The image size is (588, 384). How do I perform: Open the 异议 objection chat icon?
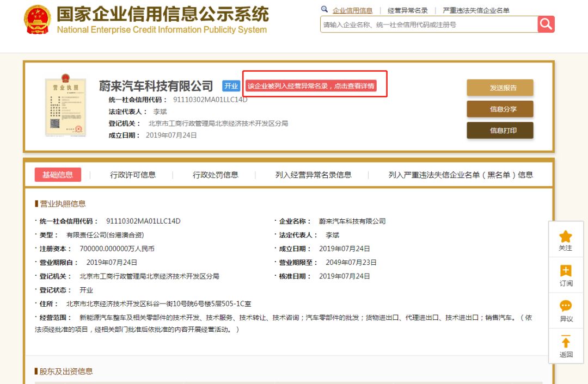[x=566, y=306]
